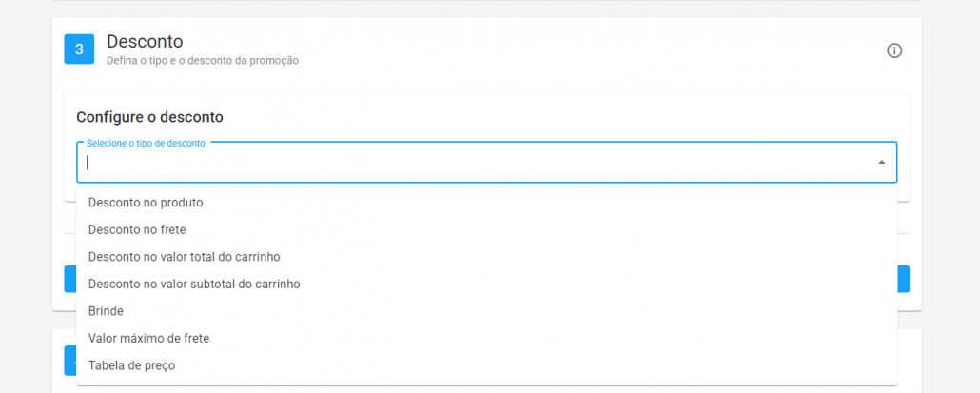The width and height of the screenshot is (980, 393).
Task: Click inside the discount type input field
Action: pos(476,163)
